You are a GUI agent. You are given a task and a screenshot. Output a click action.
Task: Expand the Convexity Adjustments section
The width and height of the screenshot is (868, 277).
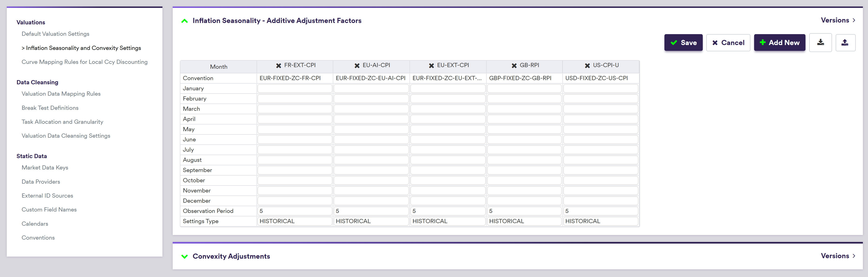[x=184, y=257]
